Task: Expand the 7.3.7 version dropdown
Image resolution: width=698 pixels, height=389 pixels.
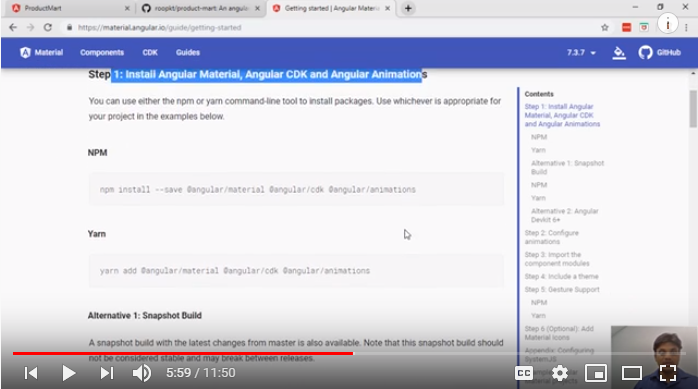Action: [581, 53]
